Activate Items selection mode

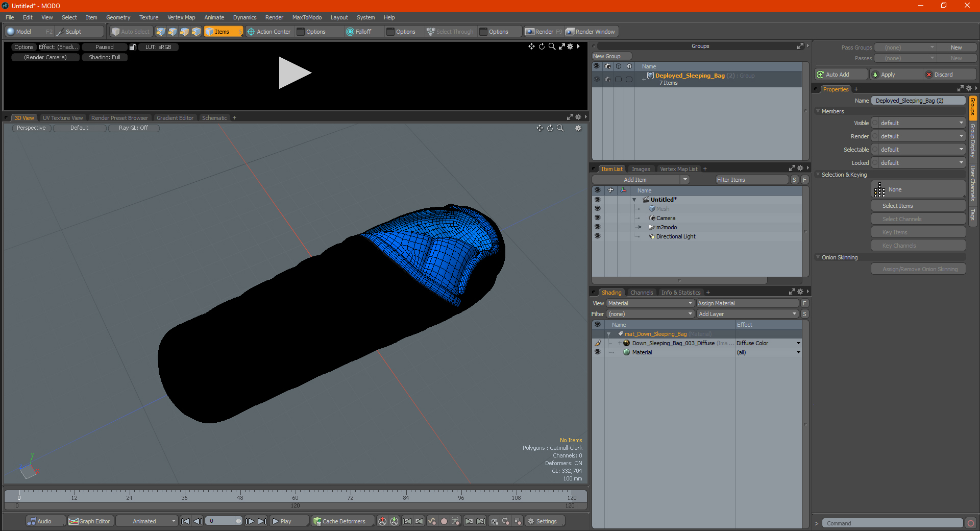223,32
